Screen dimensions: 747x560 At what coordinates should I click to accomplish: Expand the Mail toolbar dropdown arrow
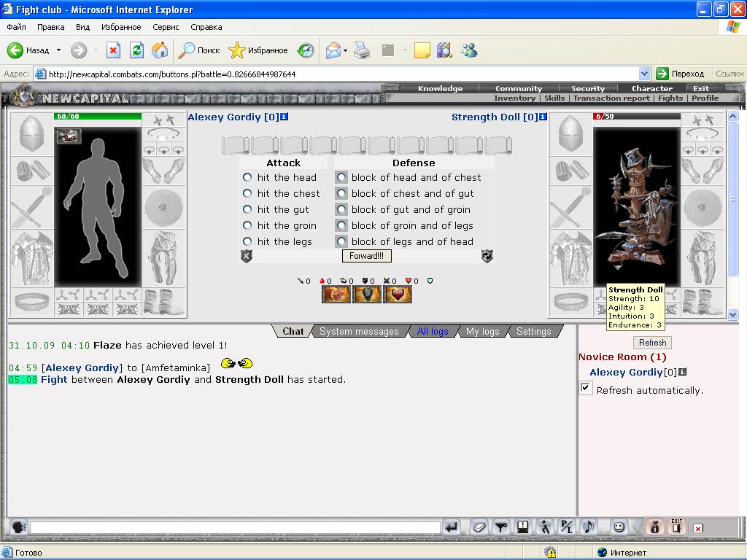click(345, 50)
